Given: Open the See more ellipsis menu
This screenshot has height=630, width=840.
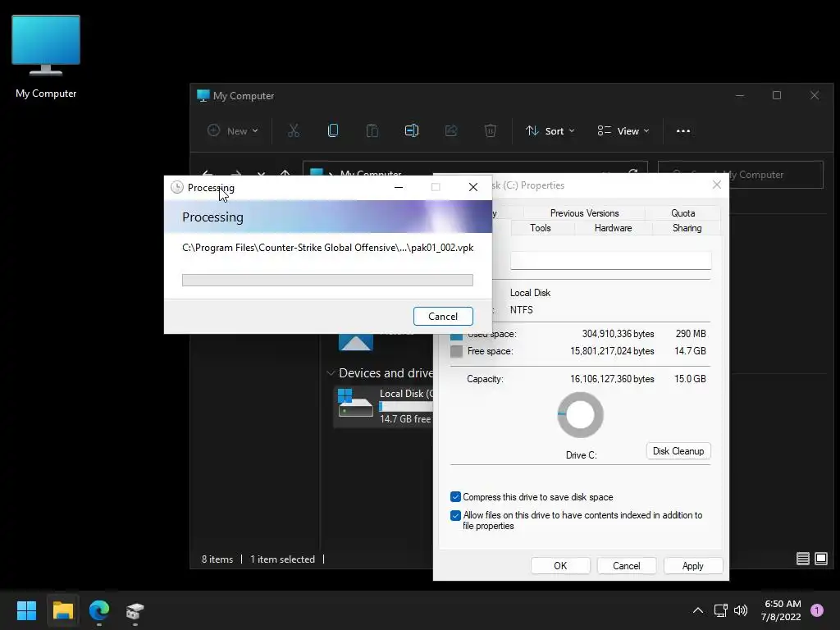Looking at the screenshot, I should point(683,131).
